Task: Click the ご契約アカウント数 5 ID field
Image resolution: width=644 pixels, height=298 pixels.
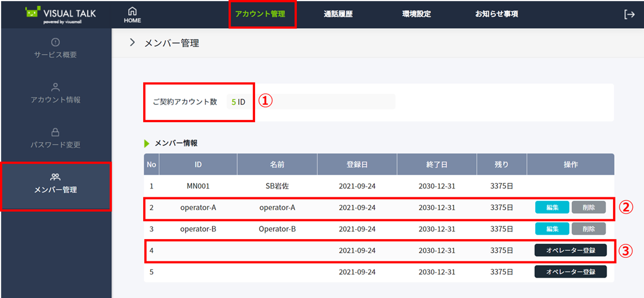Action: pos(237,102)
